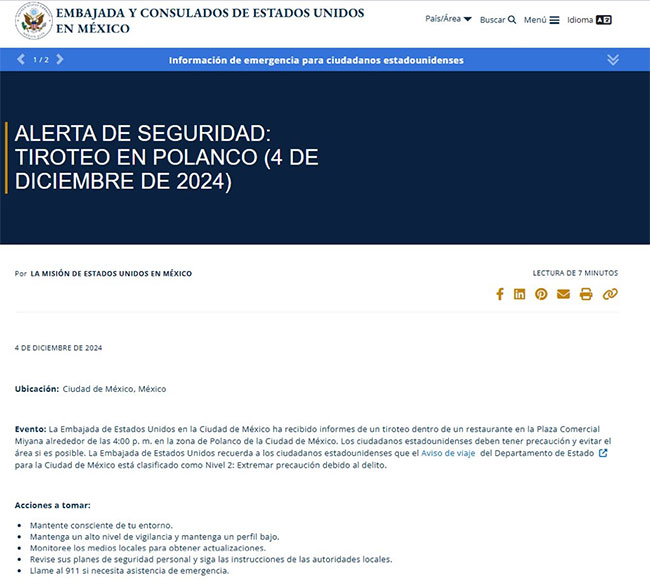Copy the article link icon
This screenshot has width=650, height=583.
pyautogui.click(x=610, y=294)
